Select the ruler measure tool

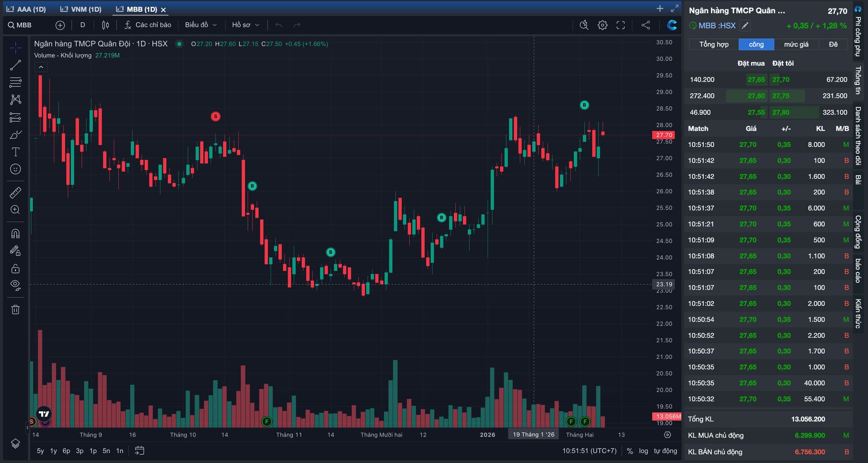(15, 192)
